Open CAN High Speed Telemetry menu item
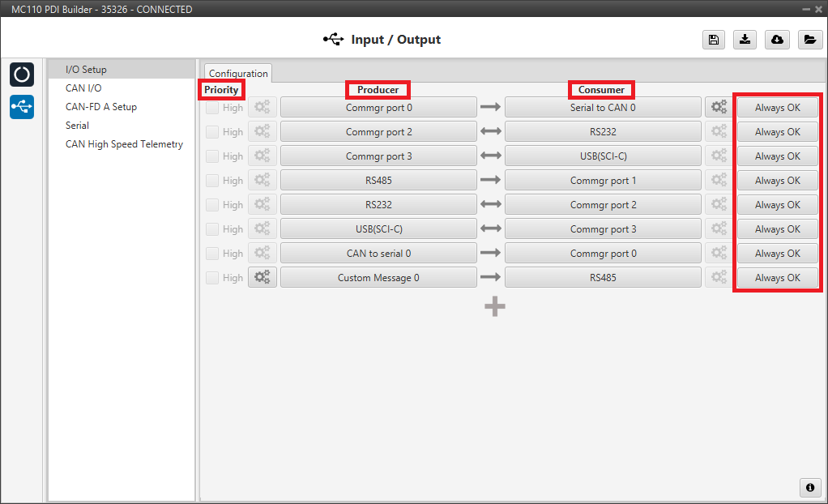828x504 pixels. (x=124, y=144)
